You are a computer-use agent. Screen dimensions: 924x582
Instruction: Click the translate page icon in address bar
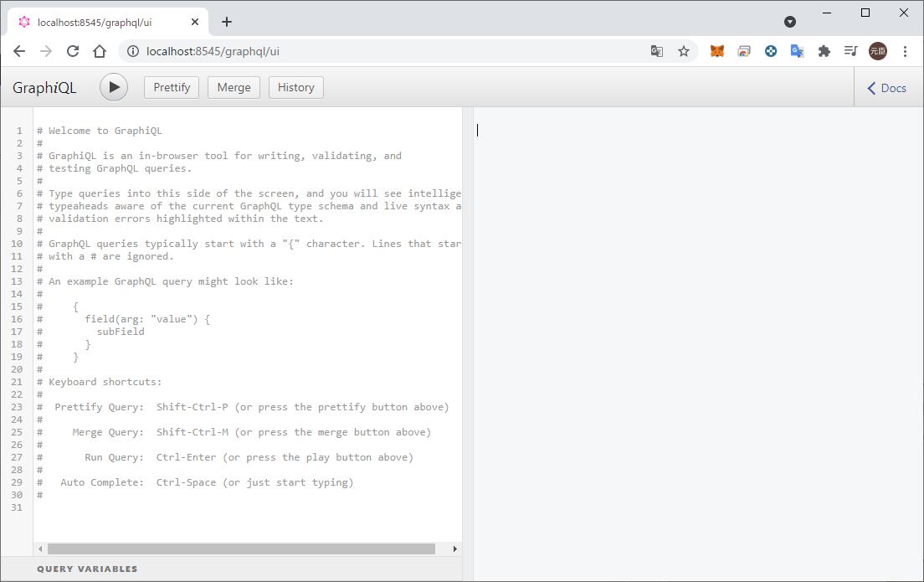657,51
